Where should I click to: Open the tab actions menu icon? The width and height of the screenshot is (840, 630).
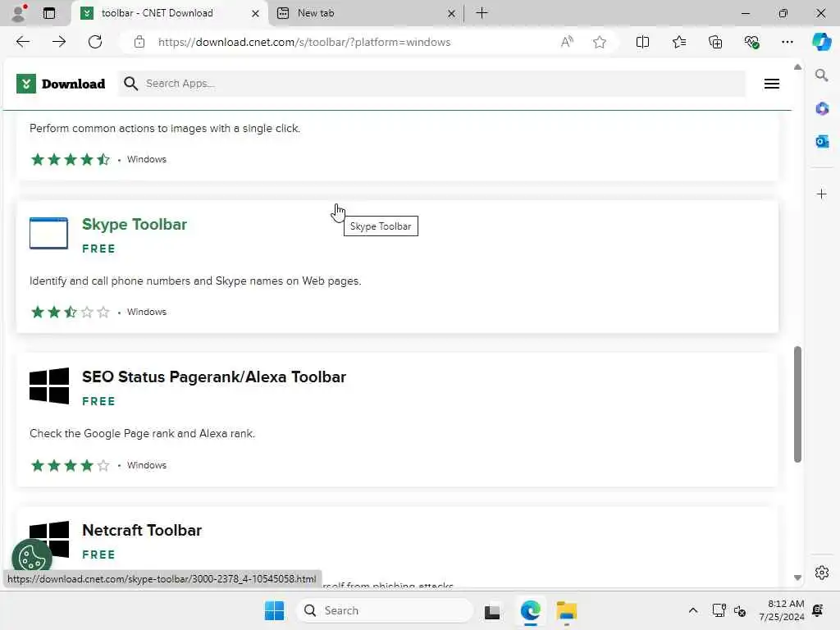[49, 13]
